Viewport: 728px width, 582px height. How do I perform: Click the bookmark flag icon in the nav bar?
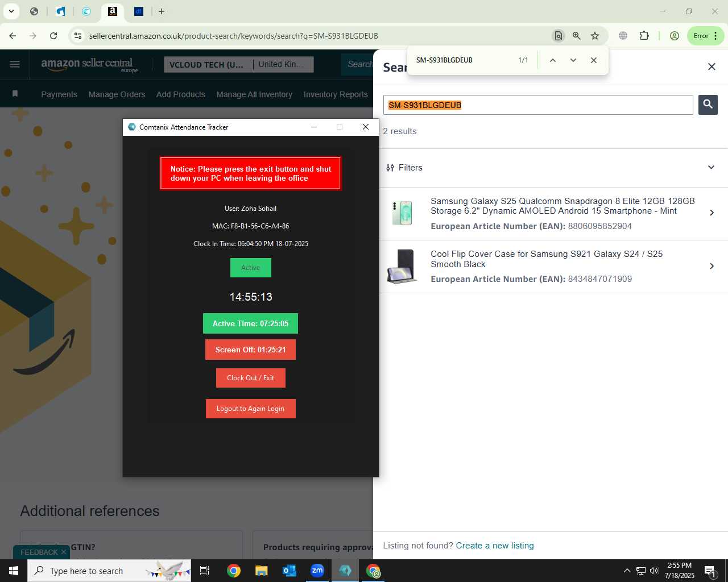pyautogui.click(x=15, y=94)
